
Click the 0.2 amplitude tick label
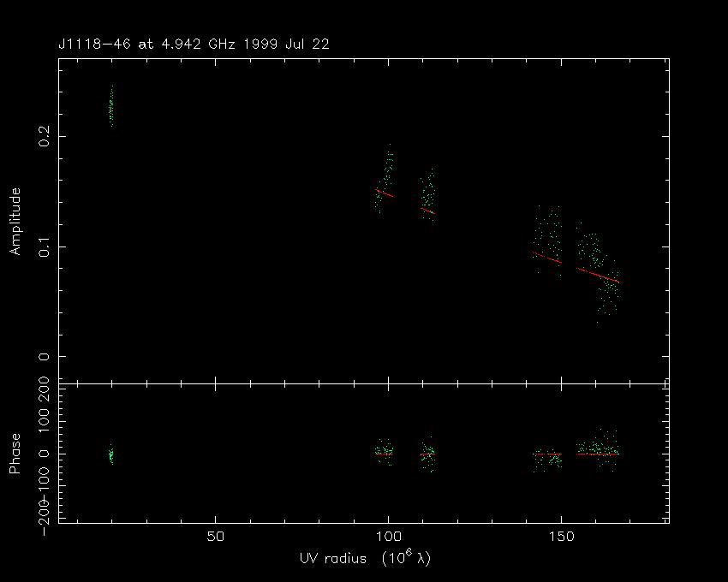(44, 136)
